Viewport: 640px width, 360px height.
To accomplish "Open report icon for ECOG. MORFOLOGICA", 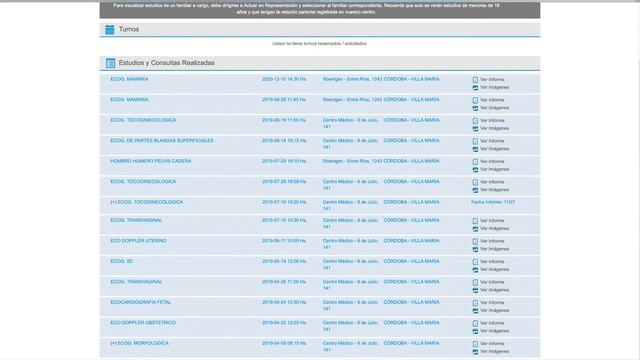I will pyautogui.click(x=475, y=344).
